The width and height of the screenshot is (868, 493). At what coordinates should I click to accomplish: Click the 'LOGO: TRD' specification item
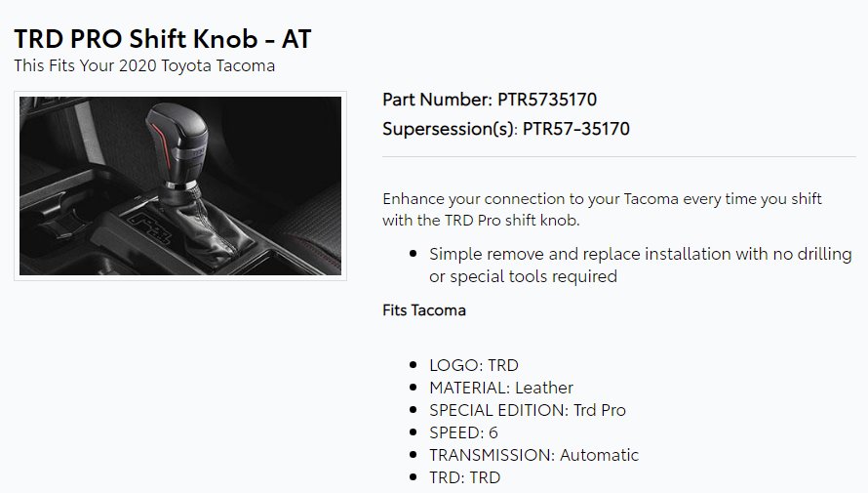coord(474,365)
